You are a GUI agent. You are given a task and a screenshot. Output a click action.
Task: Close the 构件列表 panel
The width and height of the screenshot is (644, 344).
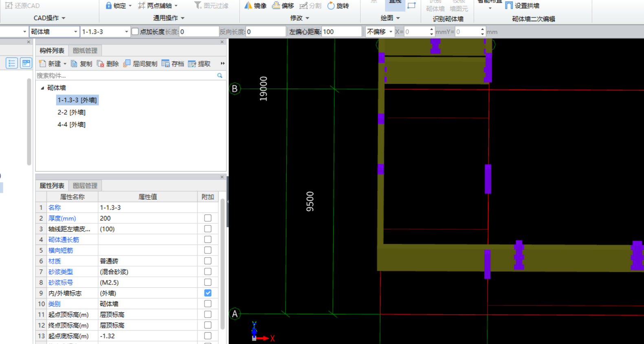pos(222,42)
